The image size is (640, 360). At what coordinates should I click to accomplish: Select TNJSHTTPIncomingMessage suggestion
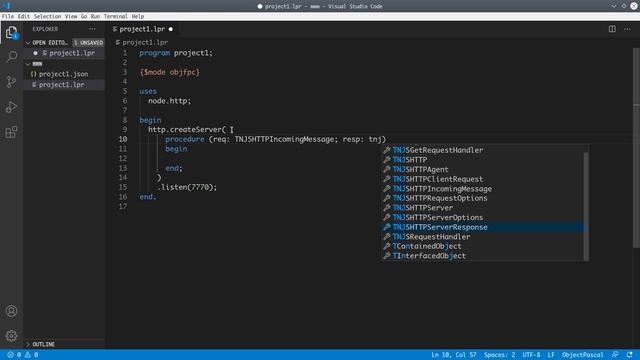pos(483,189)
